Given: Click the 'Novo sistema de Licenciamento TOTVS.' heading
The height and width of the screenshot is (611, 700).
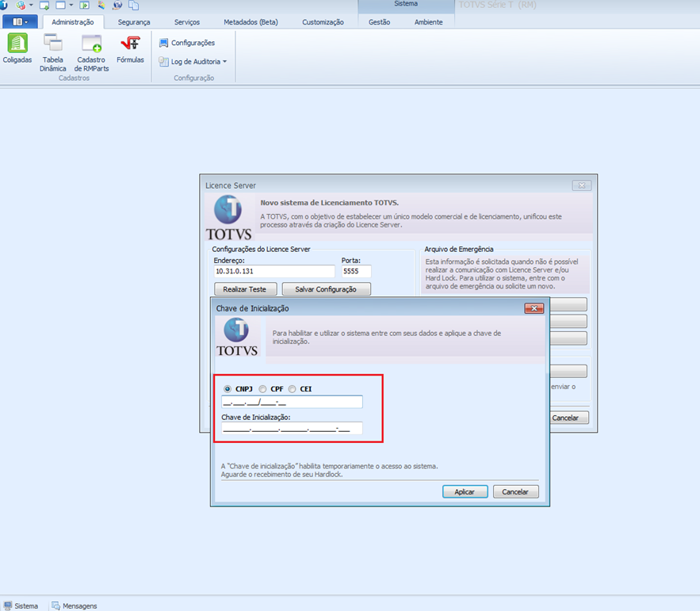Looking at the screenshot, I should pyautogui.click(x=330, y=203).
